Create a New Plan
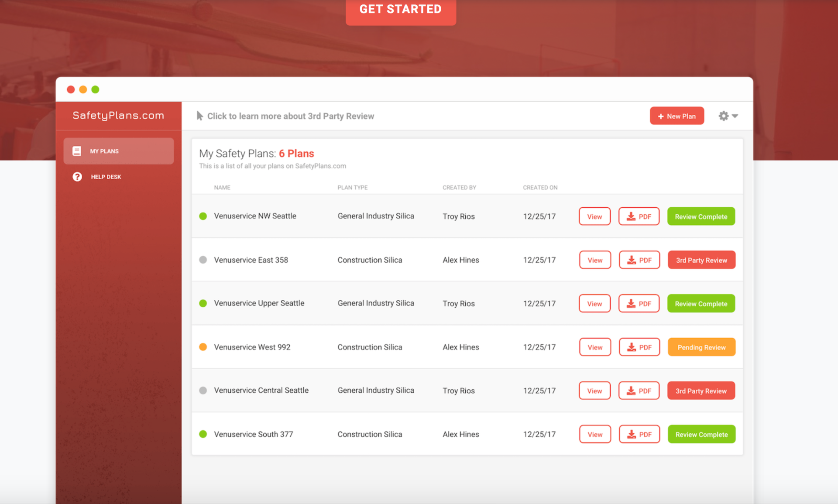Image resolution: width=838 pixels, height=504 pixels. (x=677, y=116)
